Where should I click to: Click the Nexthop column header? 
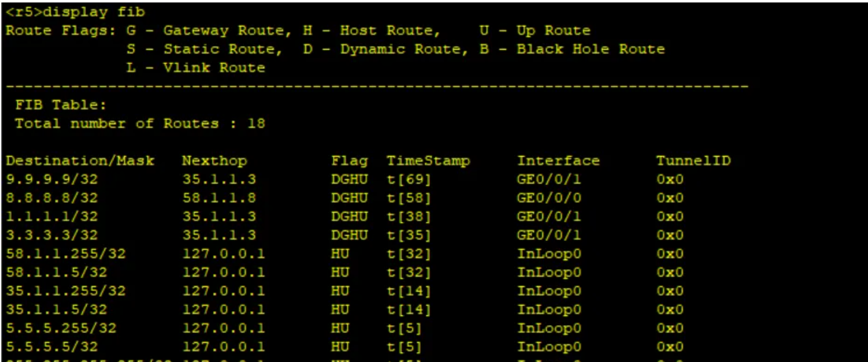[x=214, y=161]
